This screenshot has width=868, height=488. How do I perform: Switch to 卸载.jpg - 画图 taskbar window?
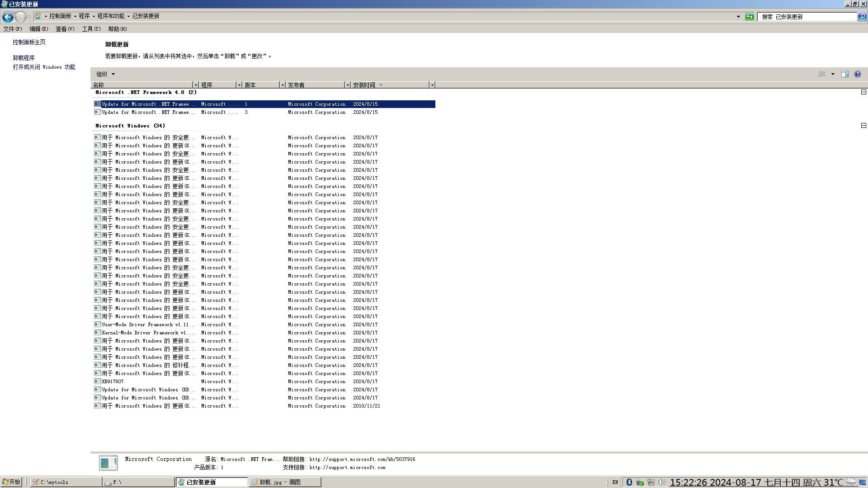285,482
